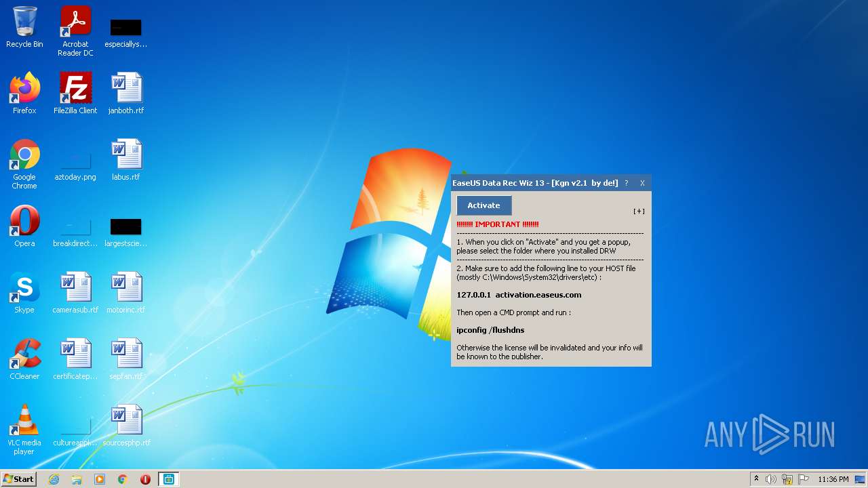868x488 pixels.
Task: Select the aztoday.png desktop file
Action: [75, 166]
